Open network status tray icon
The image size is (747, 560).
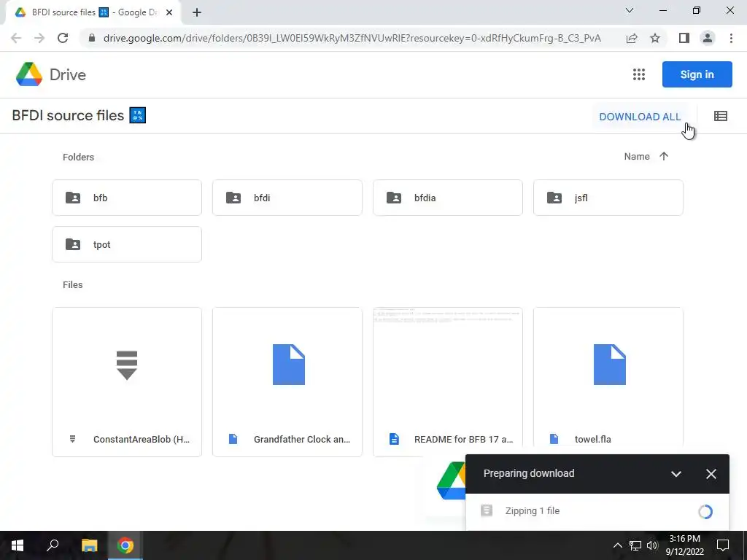click(635, 545)
